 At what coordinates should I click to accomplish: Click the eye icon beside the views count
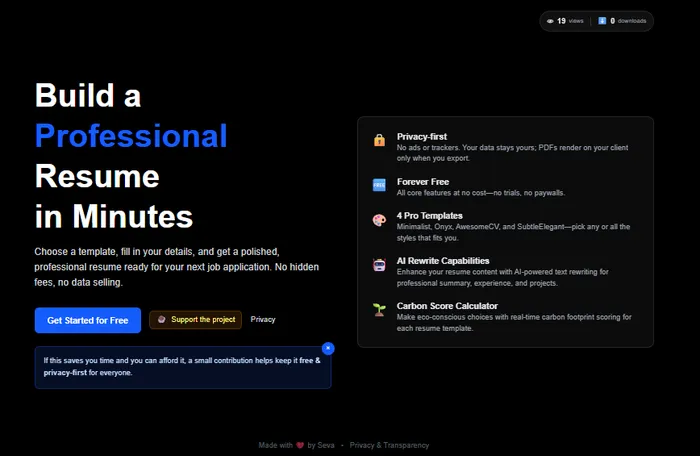[x=550, y=21]
